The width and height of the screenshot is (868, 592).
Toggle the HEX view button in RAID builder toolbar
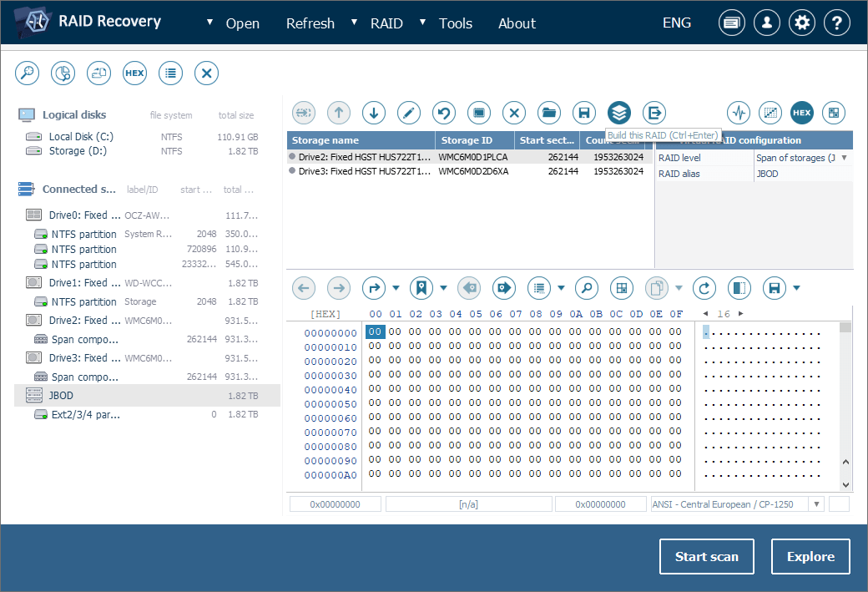tap(802, 112)
